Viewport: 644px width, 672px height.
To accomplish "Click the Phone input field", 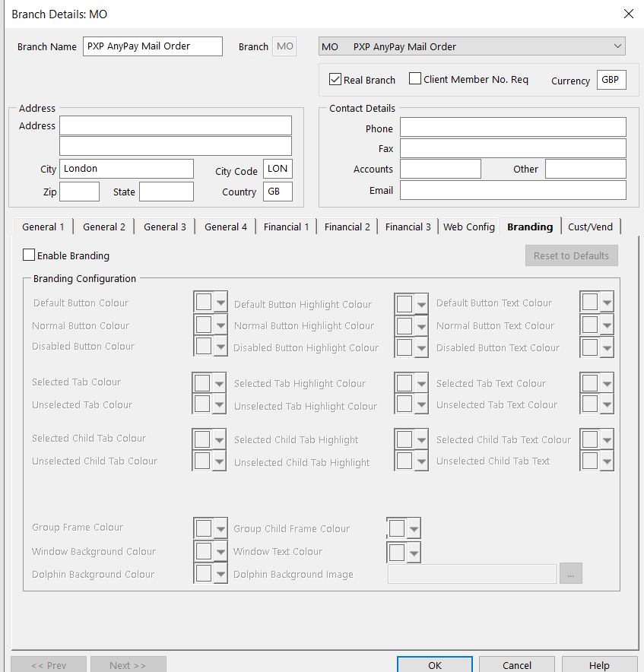I will [512, 127].
